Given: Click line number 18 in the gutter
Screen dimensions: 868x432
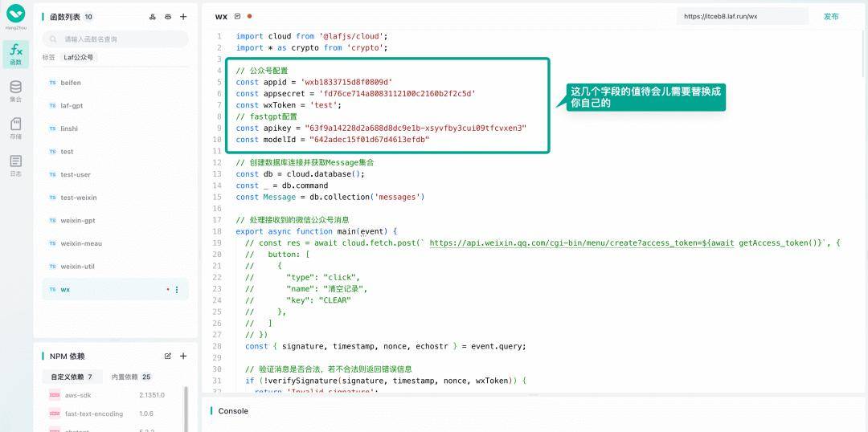Looking at the screenshot, I should pyautogui.click(x=217, y=231).
